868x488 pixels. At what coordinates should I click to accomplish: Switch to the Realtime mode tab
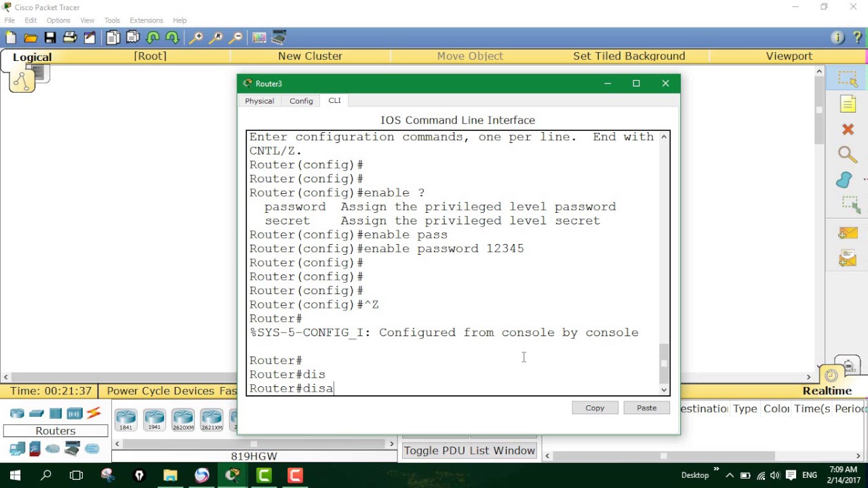827,391
